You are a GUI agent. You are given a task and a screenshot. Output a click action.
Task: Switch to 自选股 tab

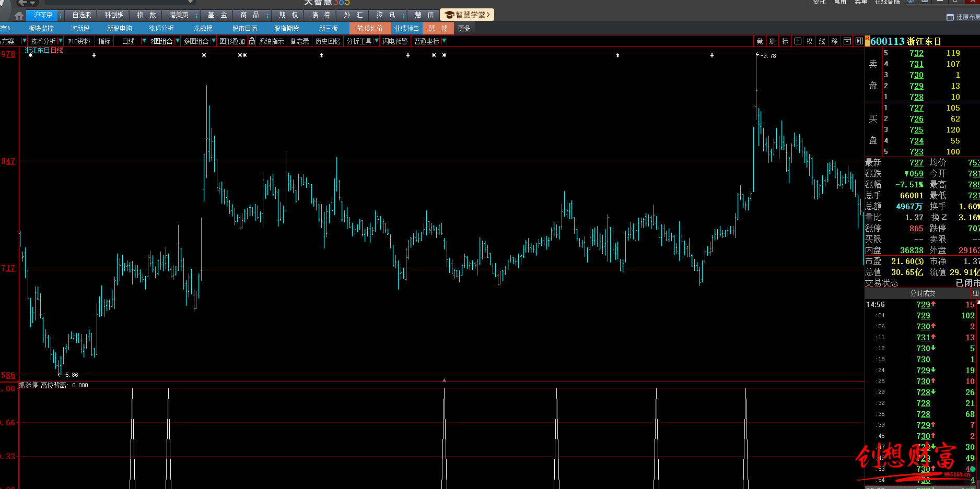(x=82, y=15)
